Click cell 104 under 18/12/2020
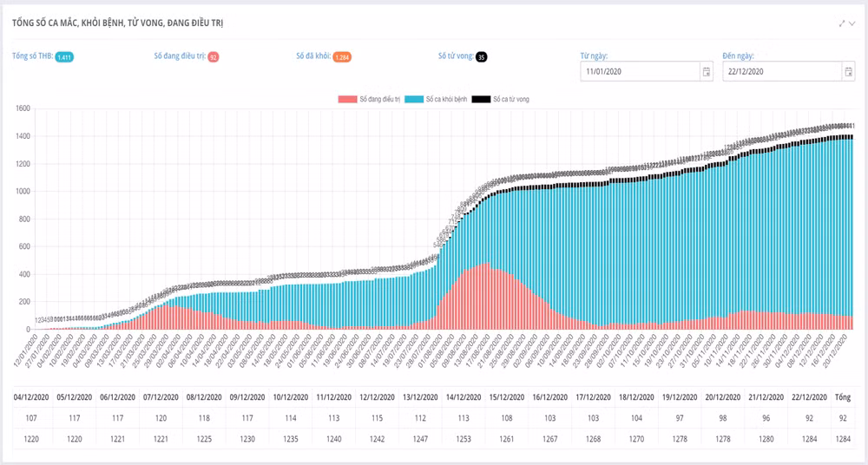 point(635,418)
